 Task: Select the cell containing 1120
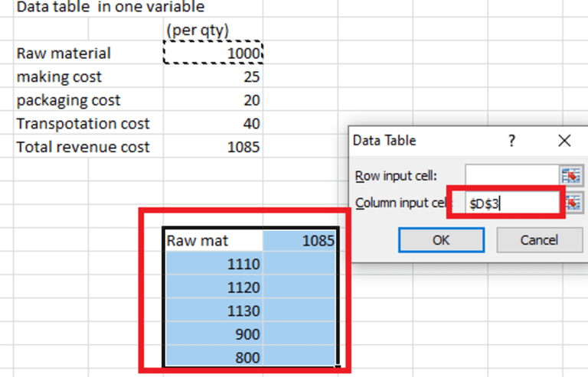(x=214, y=288)
